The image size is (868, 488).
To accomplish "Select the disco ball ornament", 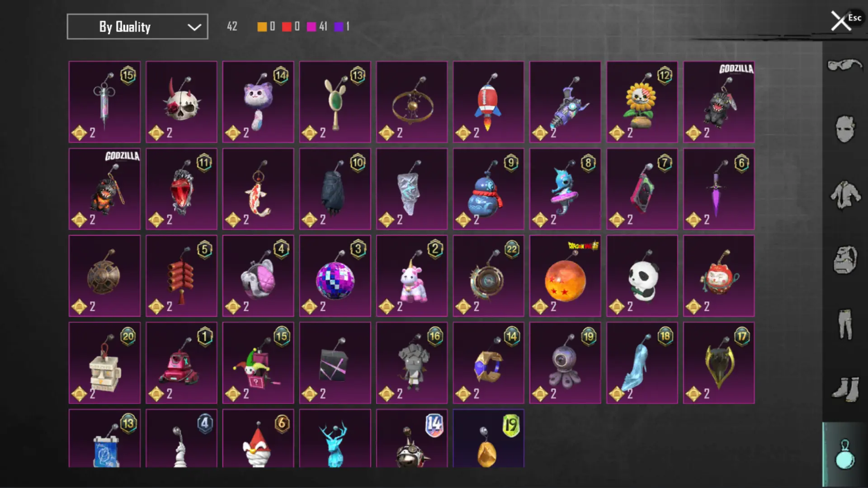I will pos(335,276).
